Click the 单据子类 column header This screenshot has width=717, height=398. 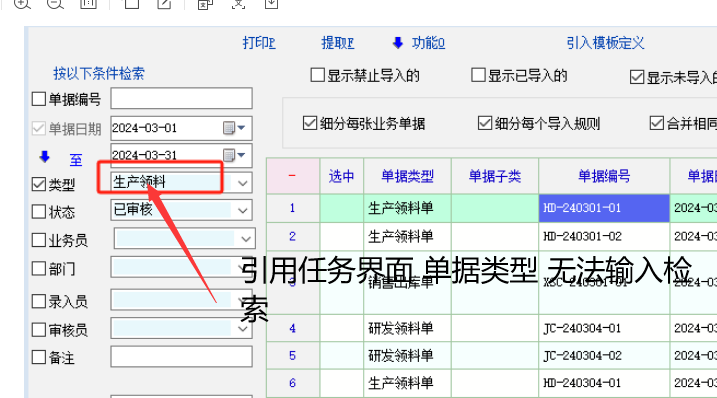(495, 176)
